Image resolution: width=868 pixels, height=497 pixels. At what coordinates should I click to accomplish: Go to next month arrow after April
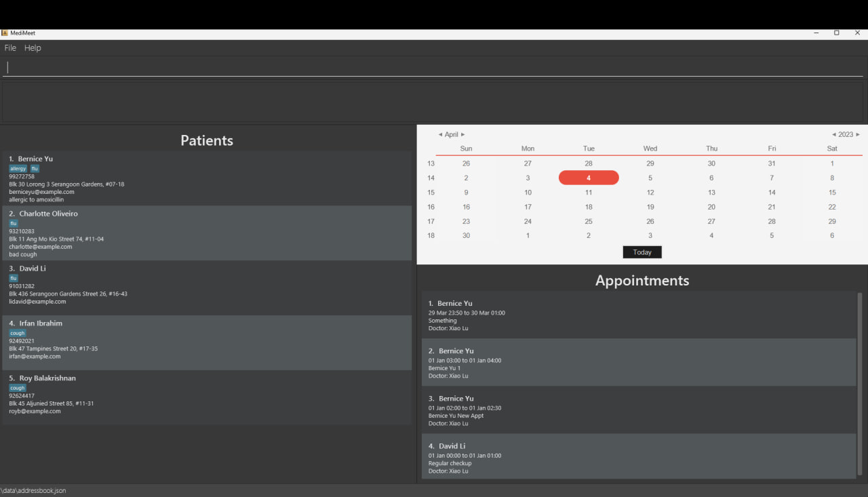[462, 134]
